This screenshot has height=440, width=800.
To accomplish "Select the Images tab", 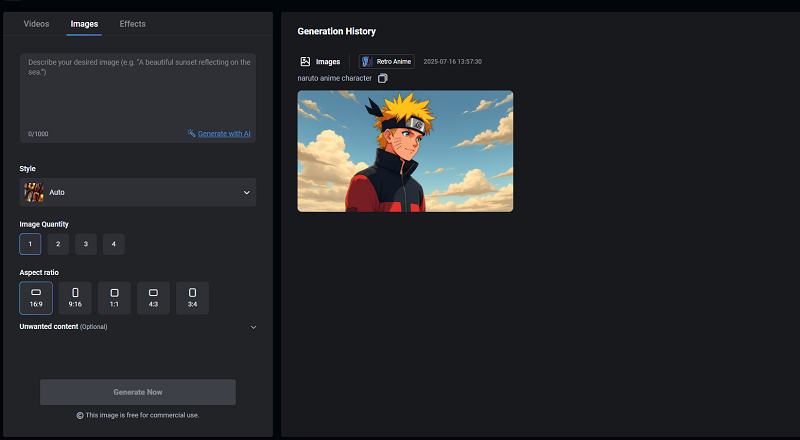I will pos(84,24).
